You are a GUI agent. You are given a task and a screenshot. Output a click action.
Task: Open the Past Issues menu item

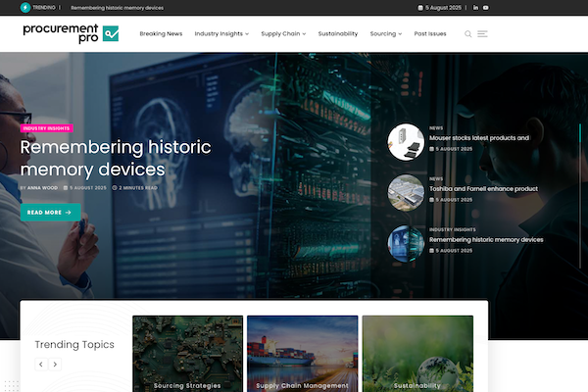pyautogui.click(x=430, y=33)
